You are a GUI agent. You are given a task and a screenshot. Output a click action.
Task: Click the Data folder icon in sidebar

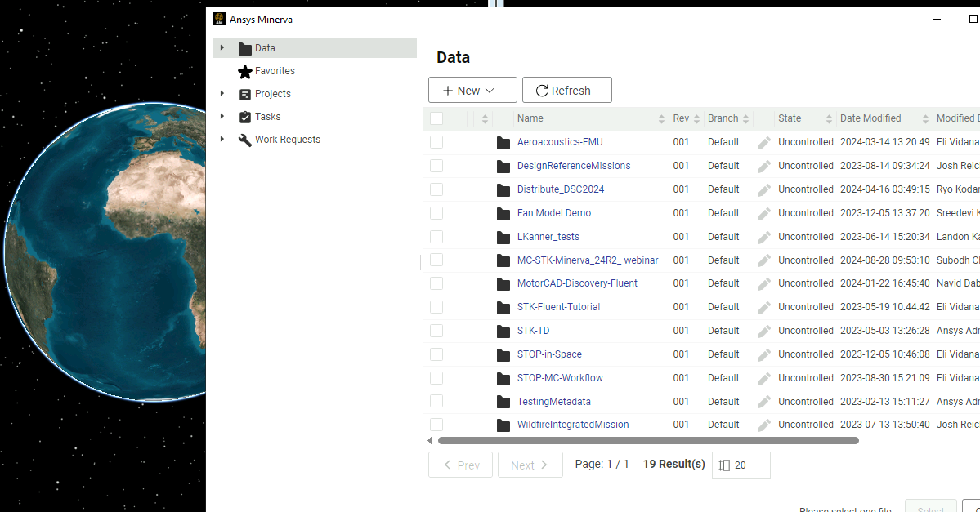point(245,48)
